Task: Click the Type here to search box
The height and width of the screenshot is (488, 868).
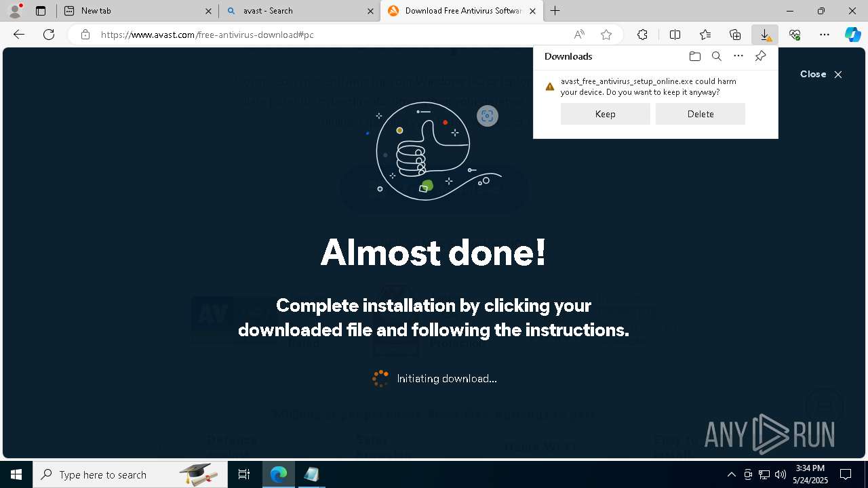Action: coord(130,474)
